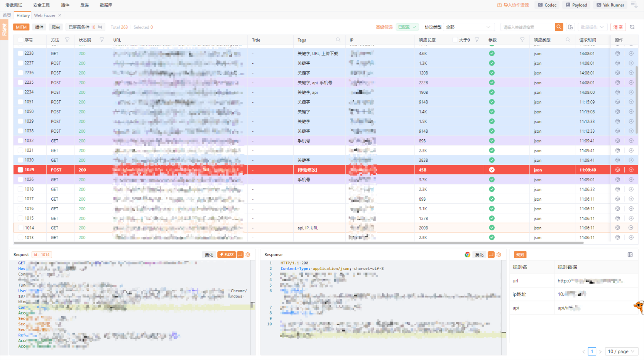Open Response editor settings gear icon
The width and height of the screenshot is (644, 360).
[x=499, y=255]
